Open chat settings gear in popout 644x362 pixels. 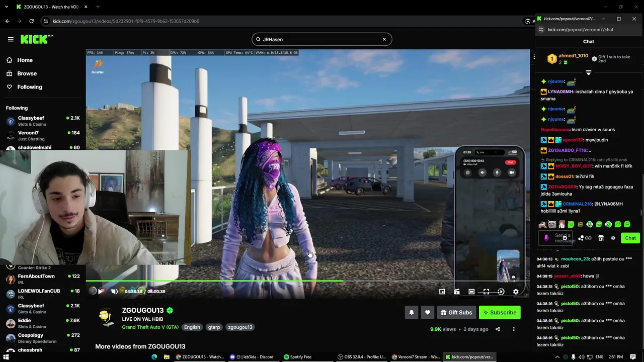click(613, 238)
